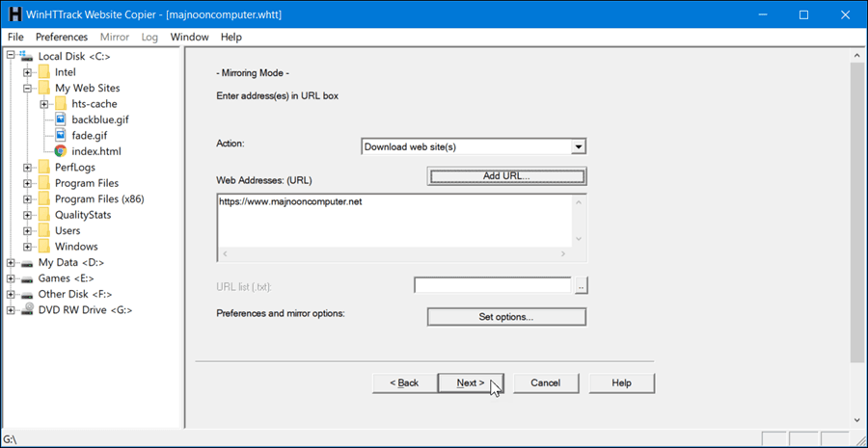Click the scroll down arrow of main panel
Screen dimensions: 868x448
(x=857, y=421)
